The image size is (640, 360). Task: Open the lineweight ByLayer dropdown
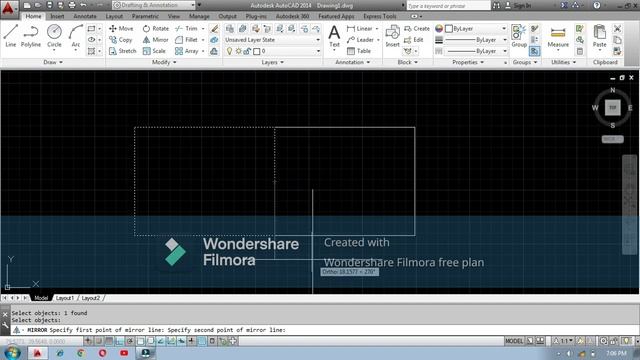click(x=476, y=40)
